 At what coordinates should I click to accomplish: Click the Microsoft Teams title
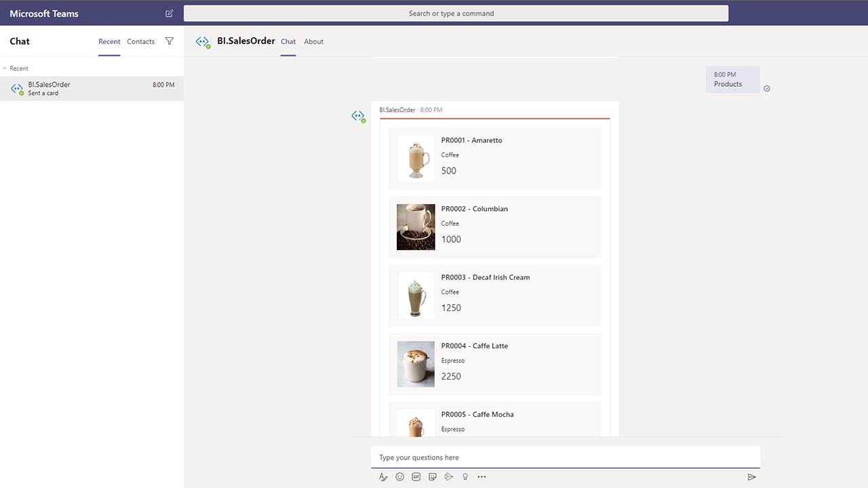[44, 14]
